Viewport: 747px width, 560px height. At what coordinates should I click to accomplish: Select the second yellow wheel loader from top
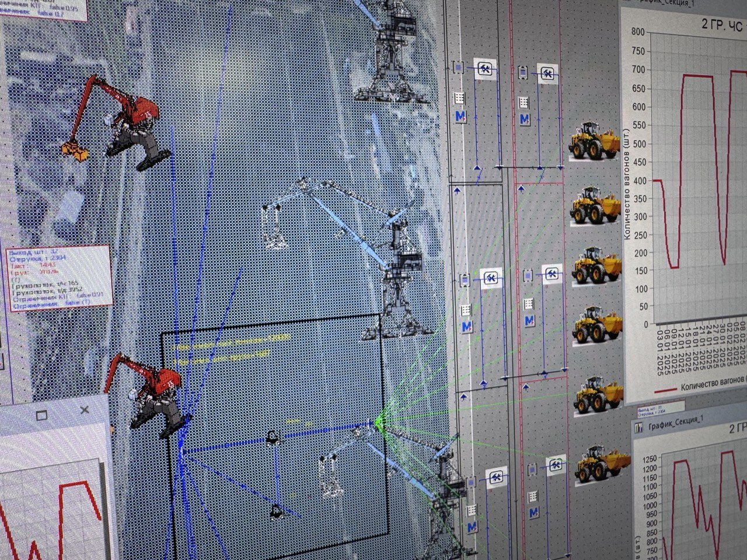tap(596, 205)
